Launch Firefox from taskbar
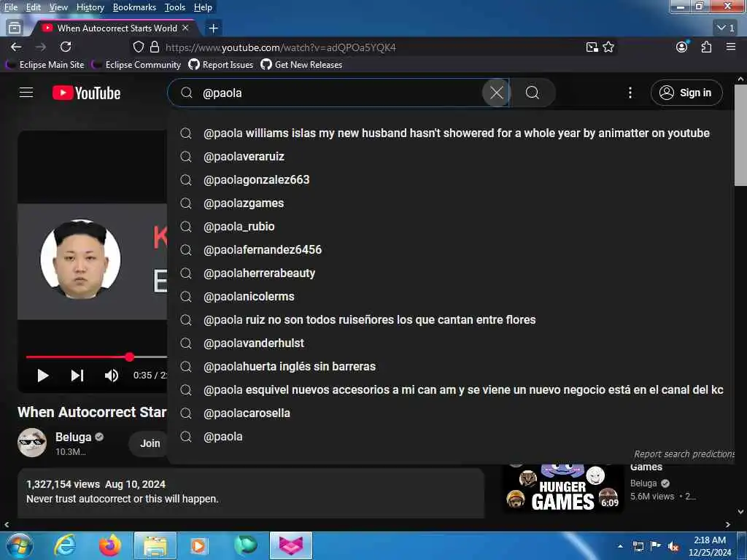747x560 pixels. pyautogui.click(x=110, y=545)
